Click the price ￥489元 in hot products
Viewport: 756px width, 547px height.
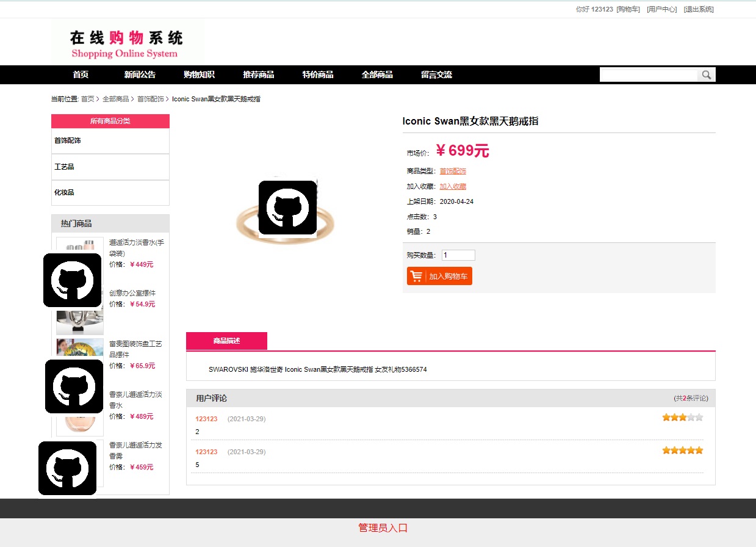141,416
